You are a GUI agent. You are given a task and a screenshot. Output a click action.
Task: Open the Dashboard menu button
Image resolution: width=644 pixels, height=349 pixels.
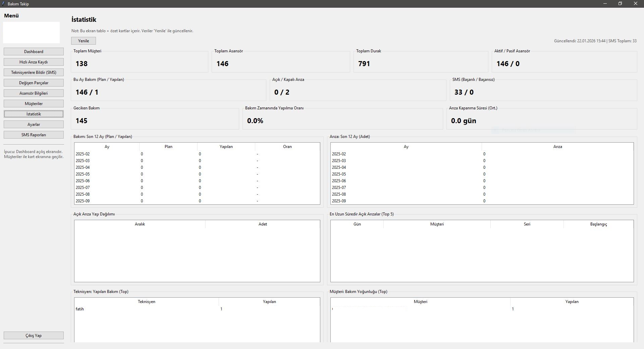point(34,52)
